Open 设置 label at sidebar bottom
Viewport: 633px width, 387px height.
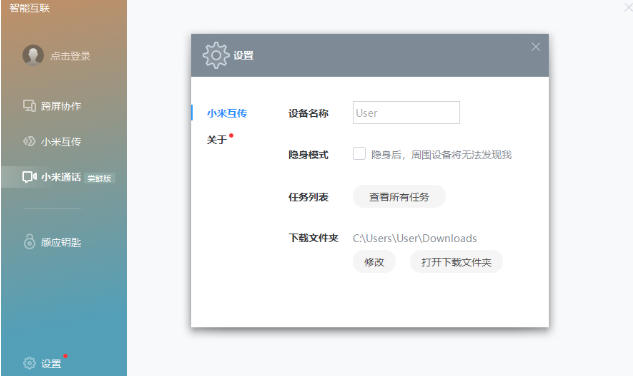pyautogui.click(x=51, y=364)
